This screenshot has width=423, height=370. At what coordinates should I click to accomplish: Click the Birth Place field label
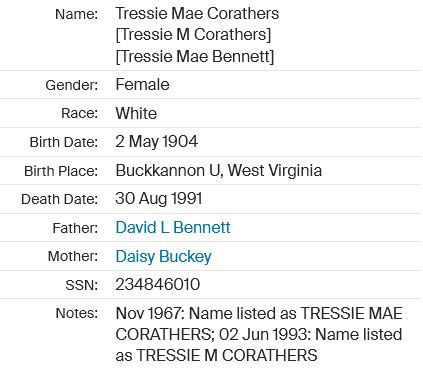point(61,171)
